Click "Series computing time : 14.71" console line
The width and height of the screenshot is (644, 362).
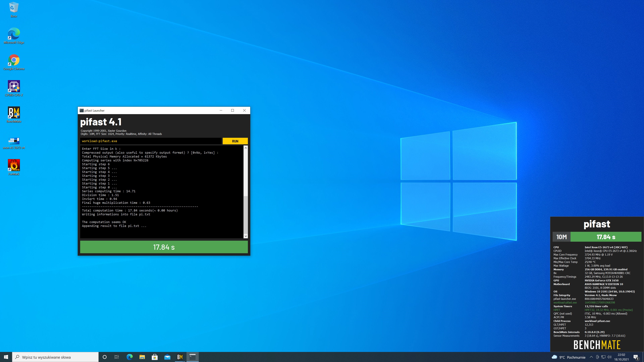109,191
